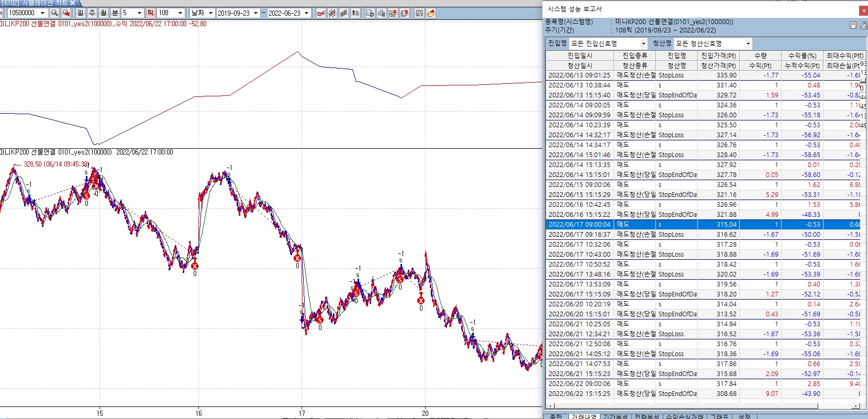The width and height of the screenshot is (868, 419).
Task: Save the system performance report via disk icon
Action: pos(853,25)
